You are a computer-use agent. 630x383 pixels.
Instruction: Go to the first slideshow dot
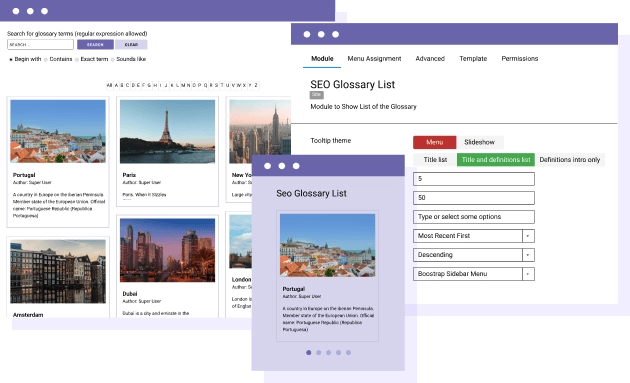click(x=309, y=352)
